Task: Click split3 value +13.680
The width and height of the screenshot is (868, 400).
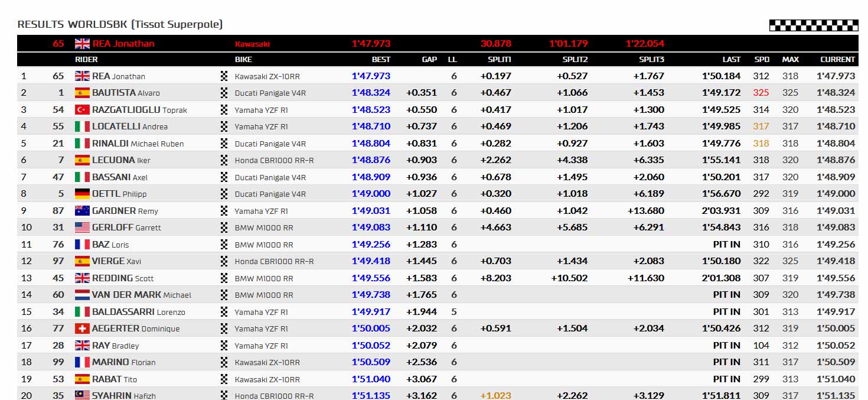Action: tap(646, 211)
